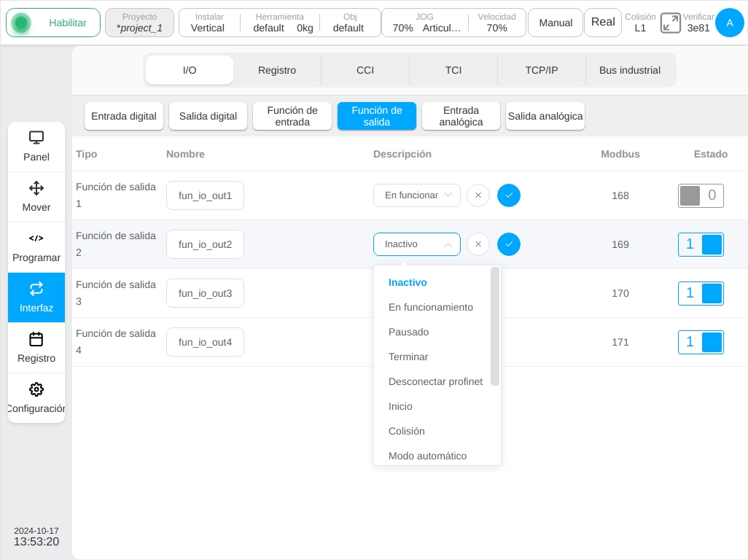Choose 'Modo automático' from the list
The height and width of the screenshot is (560, 748).
(432, 456)
